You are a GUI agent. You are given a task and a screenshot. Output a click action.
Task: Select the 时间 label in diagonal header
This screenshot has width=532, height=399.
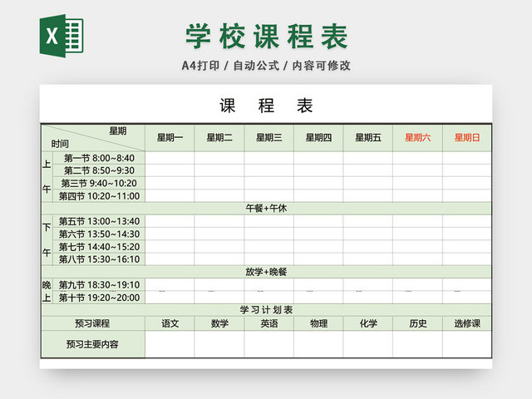click(x=60, y=144)
